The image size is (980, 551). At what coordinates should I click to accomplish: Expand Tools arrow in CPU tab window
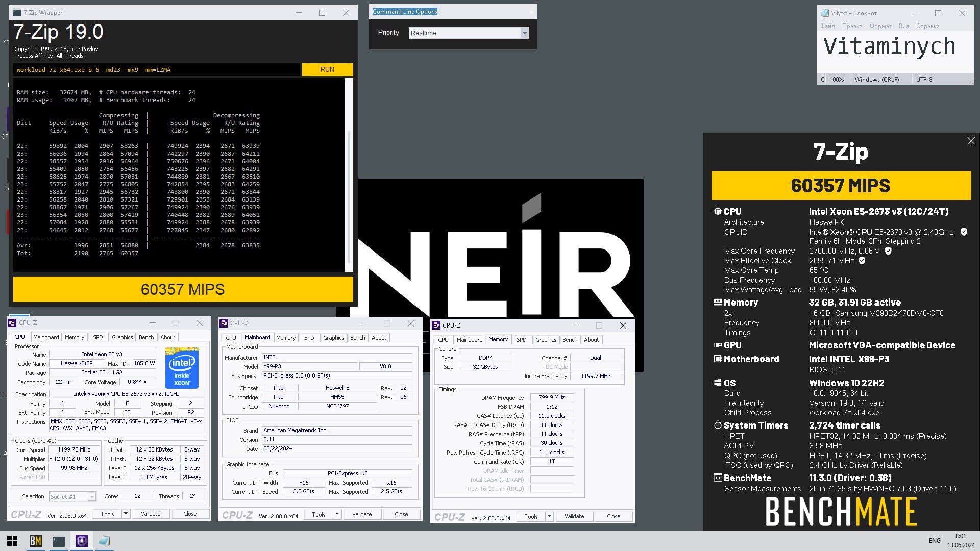(x=126, y=514)
